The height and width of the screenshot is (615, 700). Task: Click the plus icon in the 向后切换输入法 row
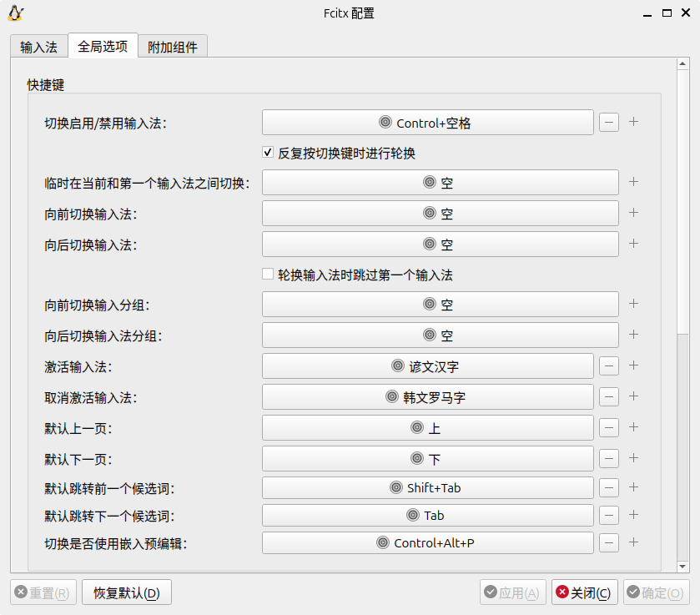pos(633,244)
